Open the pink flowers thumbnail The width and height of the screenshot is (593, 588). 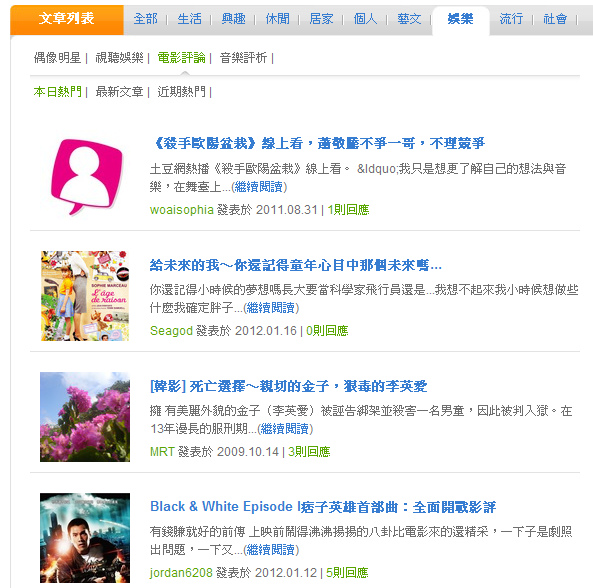click(x=85, y=417)
